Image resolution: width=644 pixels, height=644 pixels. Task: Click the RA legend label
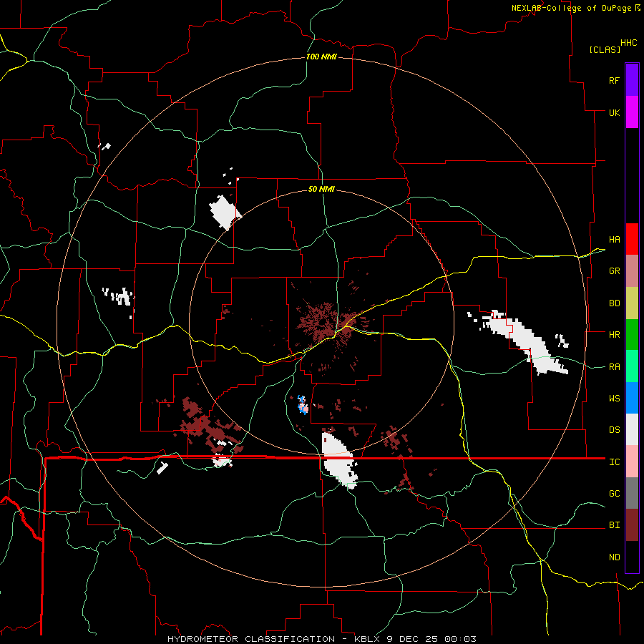(x=615, y=367)
